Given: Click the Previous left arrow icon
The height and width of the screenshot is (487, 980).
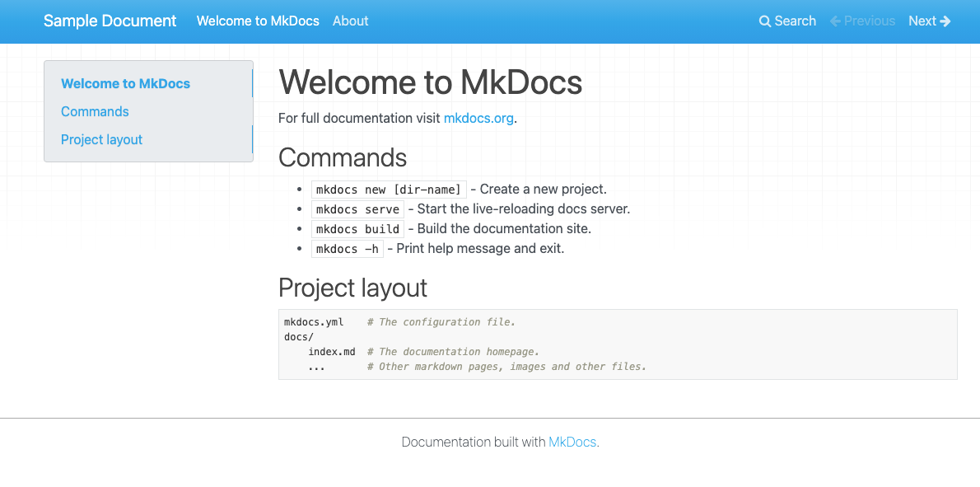Looking at the screenshot, I should click(x=836, y=21).
